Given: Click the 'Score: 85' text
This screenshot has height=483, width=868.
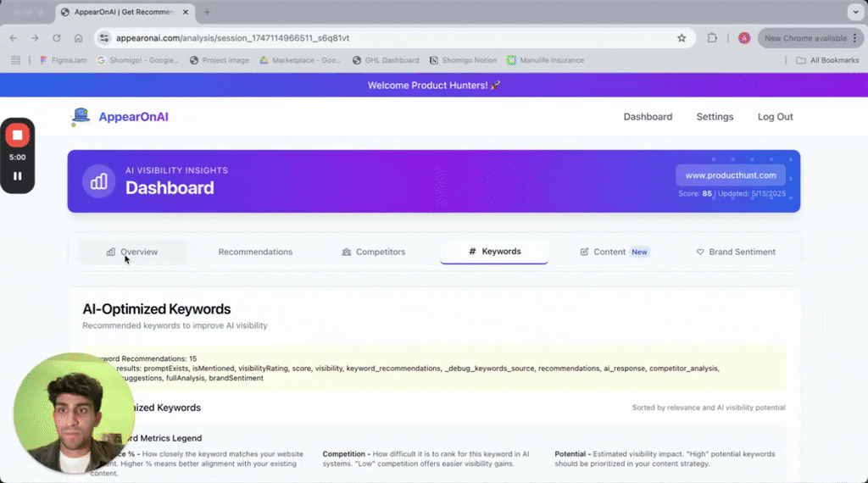Looking at the screenshot, I should [x=695, y=194].
